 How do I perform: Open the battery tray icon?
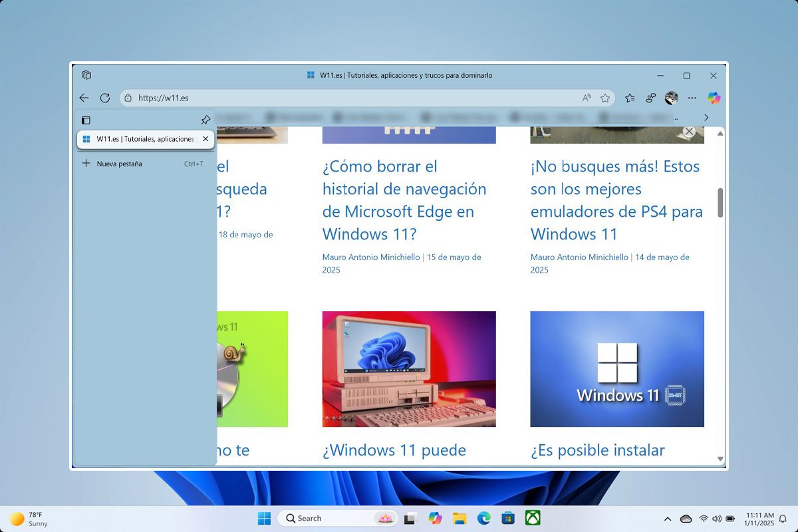click(x=731, y=519)
